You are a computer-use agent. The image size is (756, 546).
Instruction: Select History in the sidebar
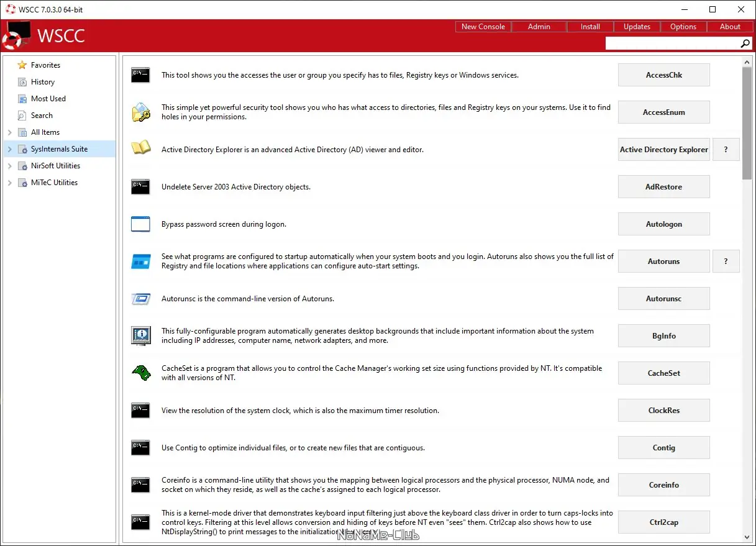(42, 81)
